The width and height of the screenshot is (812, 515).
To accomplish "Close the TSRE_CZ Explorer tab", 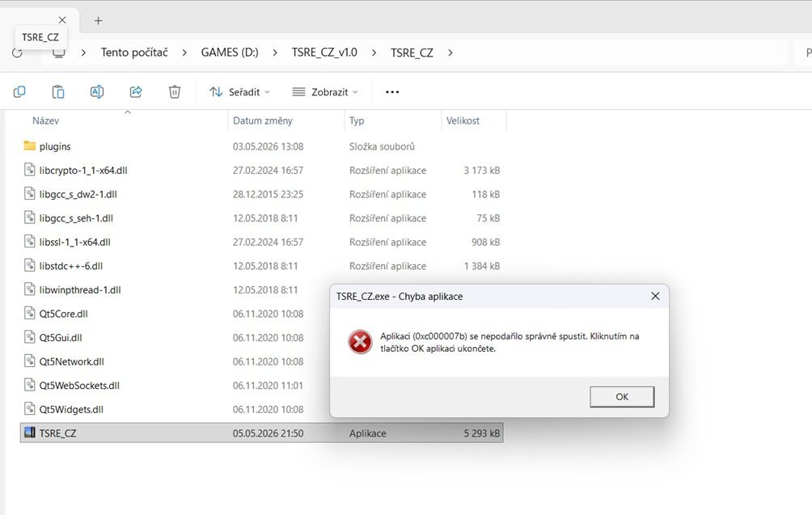I will [x=62, y=19].
